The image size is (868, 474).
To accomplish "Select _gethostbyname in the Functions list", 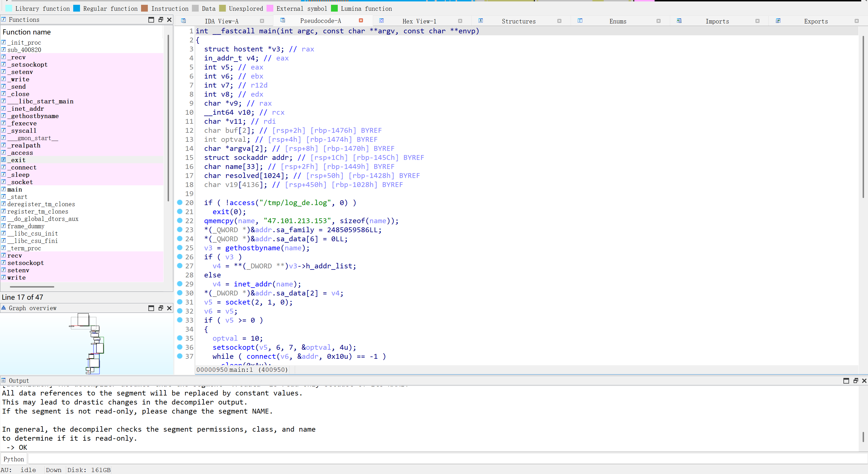I will (x=82, y=116).
